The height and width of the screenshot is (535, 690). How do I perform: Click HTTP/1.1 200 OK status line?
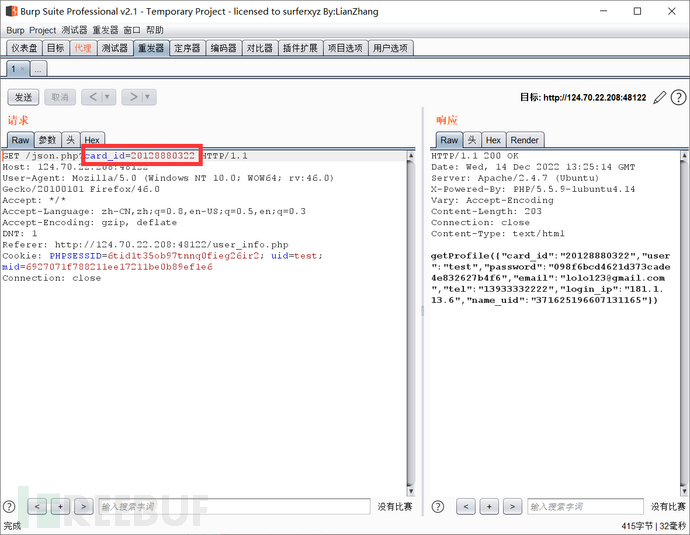click(475, 156)
